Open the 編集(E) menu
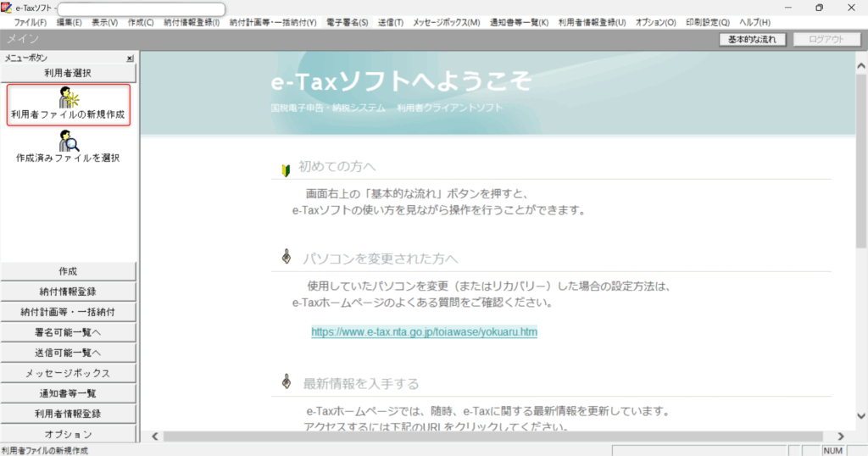This screenshot has height=456, width=868. click(69, 23)
